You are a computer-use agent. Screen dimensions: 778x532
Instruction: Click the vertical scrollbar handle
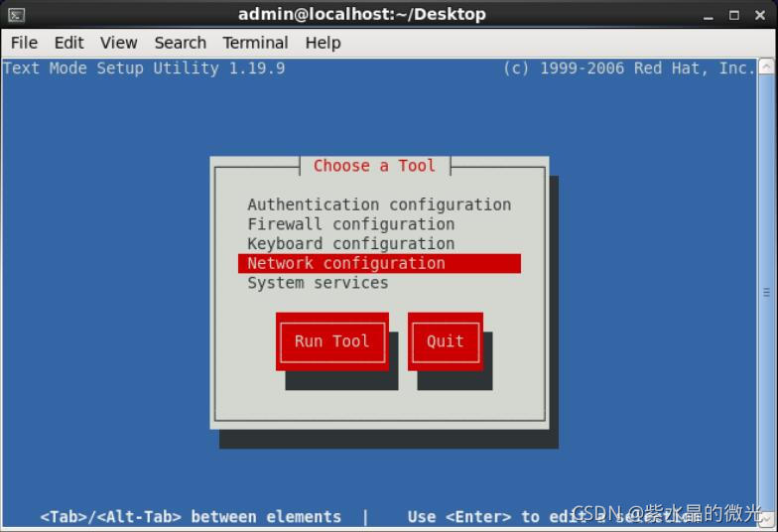click(x=766, y=292)
